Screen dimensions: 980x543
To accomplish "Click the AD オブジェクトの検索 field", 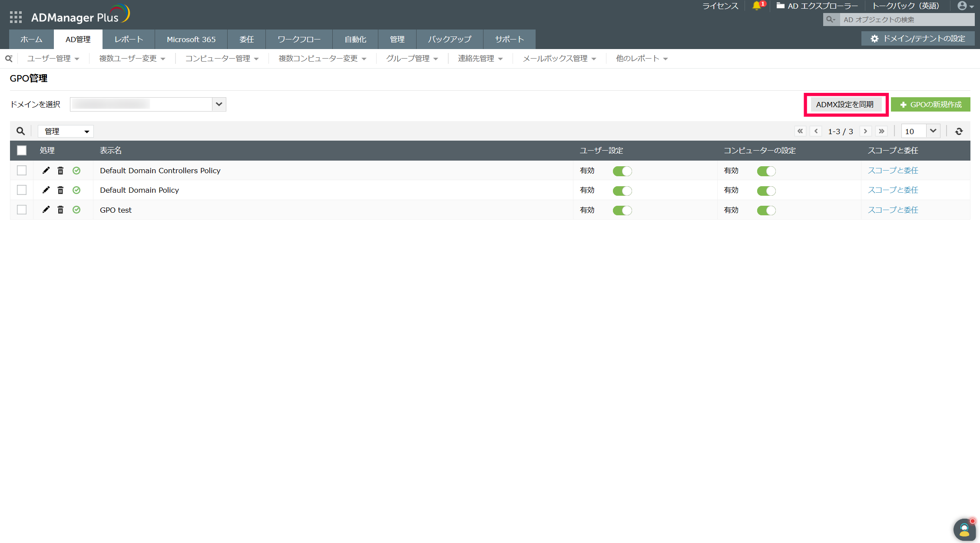I will click(x=906, y=20).
